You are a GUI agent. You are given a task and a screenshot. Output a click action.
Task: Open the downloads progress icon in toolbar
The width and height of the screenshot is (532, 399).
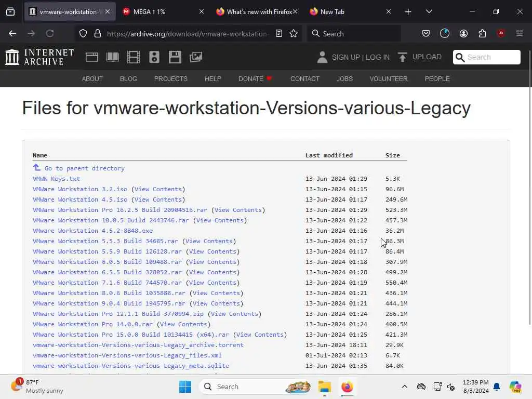(445, 33)
